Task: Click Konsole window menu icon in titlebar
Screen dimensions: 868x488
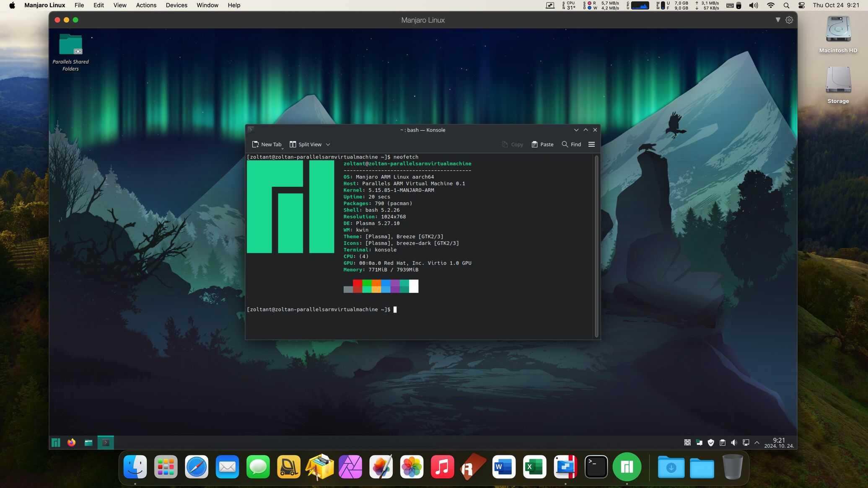Action: (x=251, y=129)
